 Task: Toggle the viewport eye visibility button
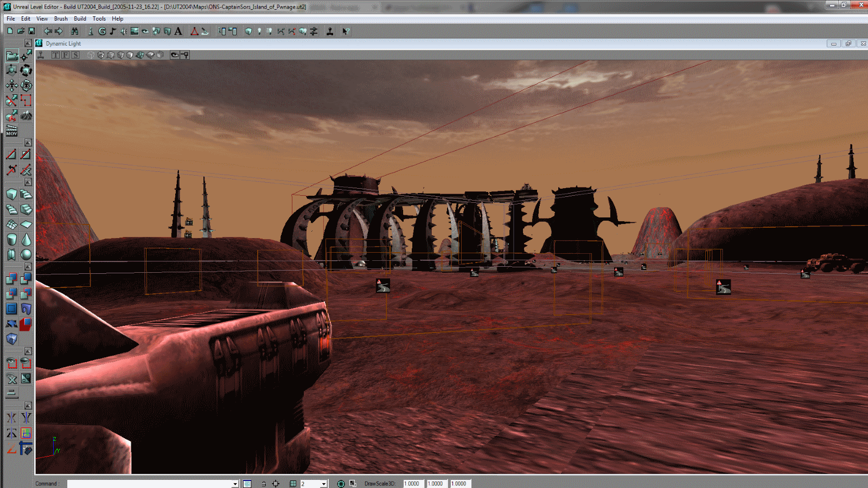[175, 55]
